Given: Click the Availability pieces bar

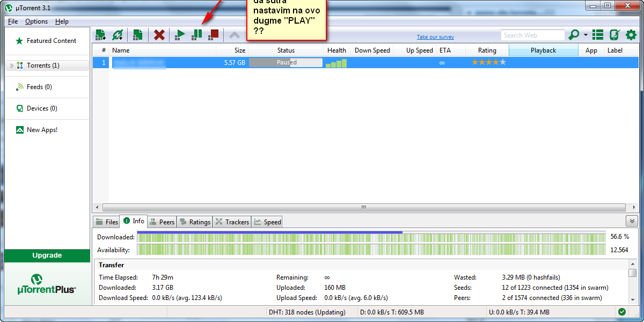Looking at the screenshot, I should (371, 250).
